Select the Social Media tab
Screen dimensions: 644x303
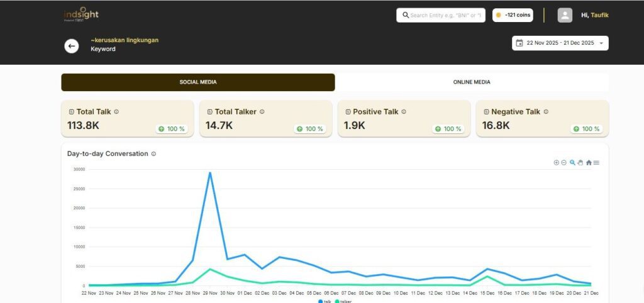coord(198,82)
